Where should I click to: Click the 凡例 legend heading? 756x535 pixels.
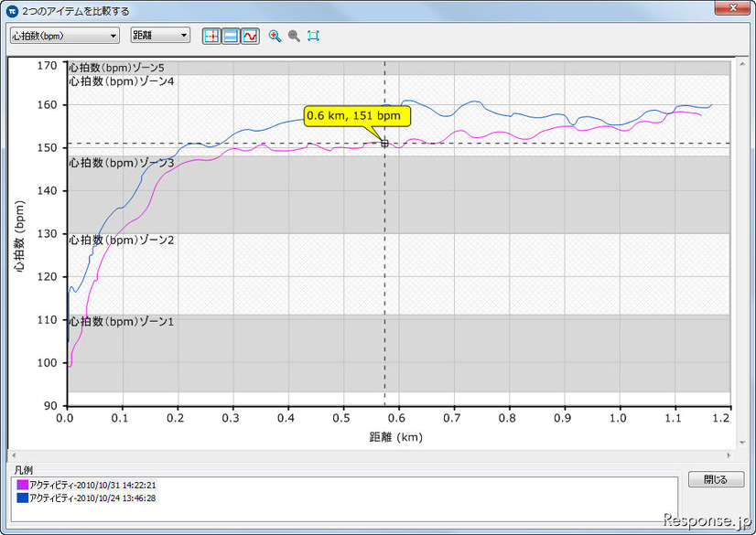23,470
